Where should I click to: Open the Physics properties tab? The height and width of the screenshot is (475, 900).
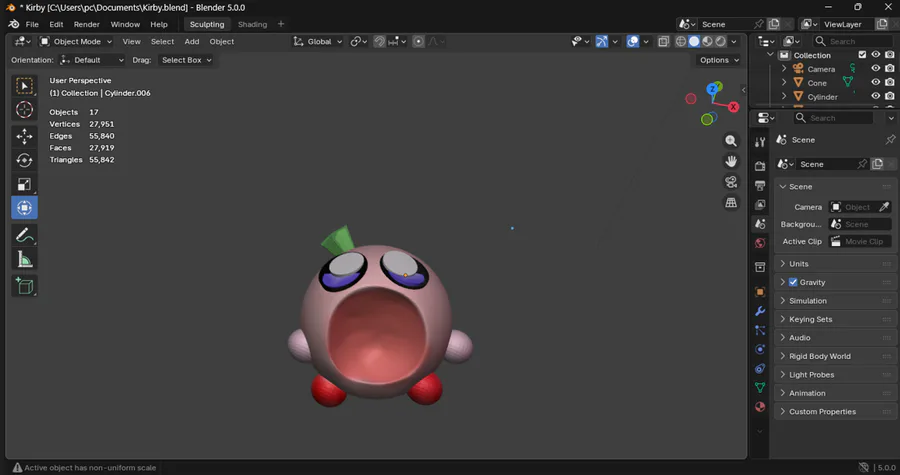click(760, 349)
